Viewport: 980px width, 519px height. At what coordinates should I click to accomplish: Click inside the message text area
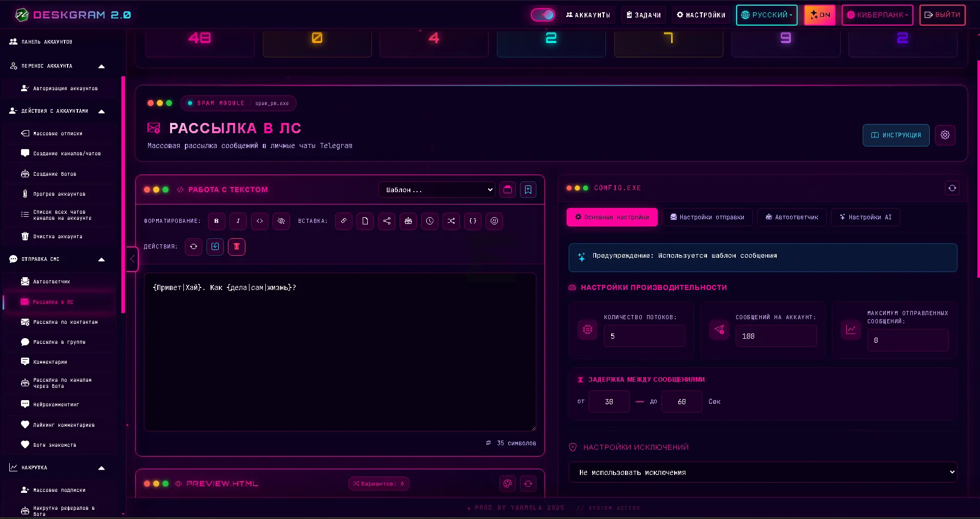coord(340,352)
